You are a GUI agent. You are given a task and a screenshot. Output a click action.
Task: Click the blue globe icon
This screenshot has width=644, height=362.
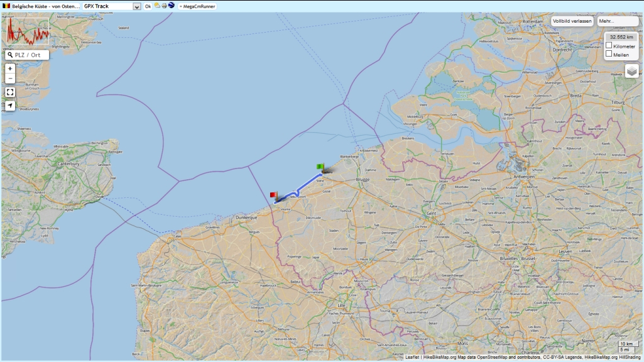171,6
